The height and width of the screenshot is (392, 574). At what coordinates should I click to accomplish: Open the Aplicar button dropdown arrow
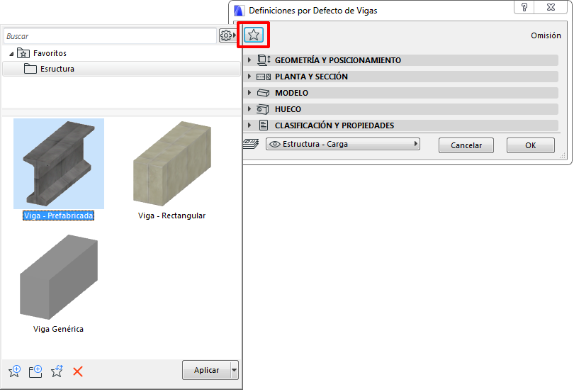click(235, 370)
